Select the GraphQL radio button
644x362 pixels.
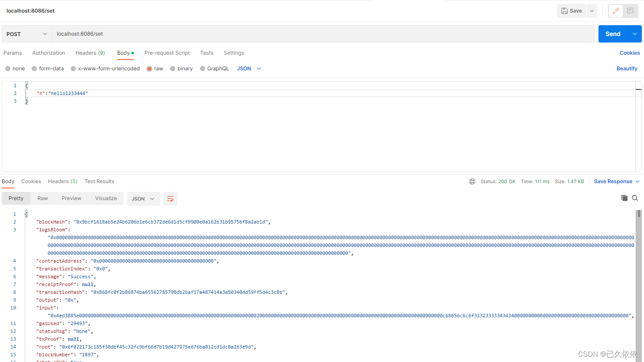click(x=203, y=69)
